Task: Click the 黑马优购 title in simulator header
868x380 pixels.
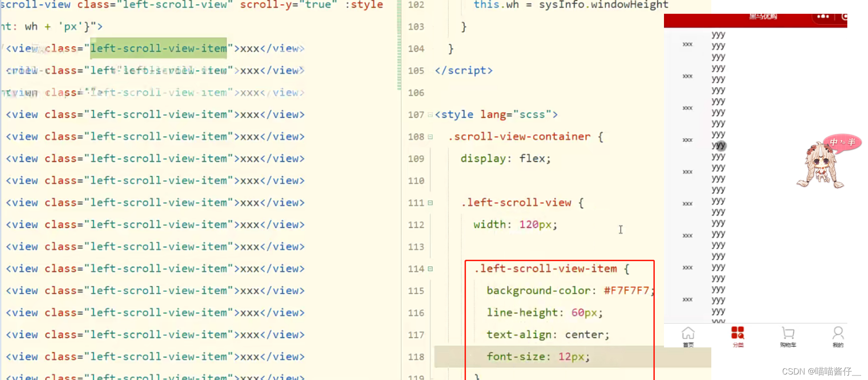Action: (x=763, y=17)
